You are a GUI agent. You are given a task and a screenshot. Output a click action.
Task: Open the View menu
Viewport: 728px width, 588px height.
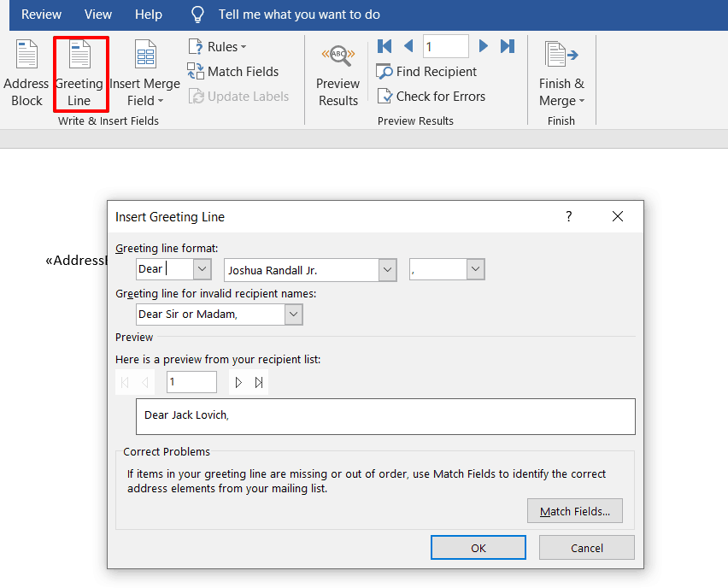coord(97,15)
